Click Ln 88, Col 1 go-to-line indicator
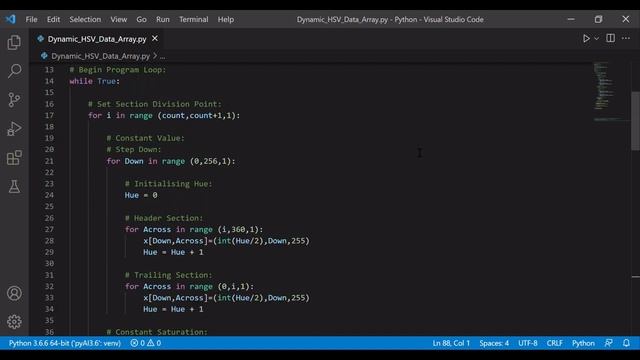The width and height of the screenshot is (640, 360). (x=451, y=343)
